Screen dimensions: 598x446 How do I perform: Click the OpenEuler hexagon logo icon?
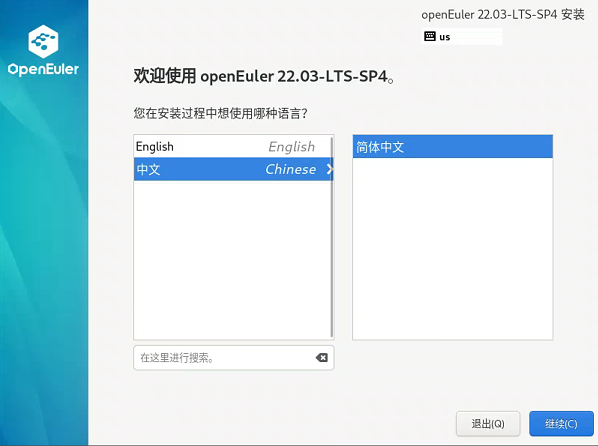pos(43,41)
